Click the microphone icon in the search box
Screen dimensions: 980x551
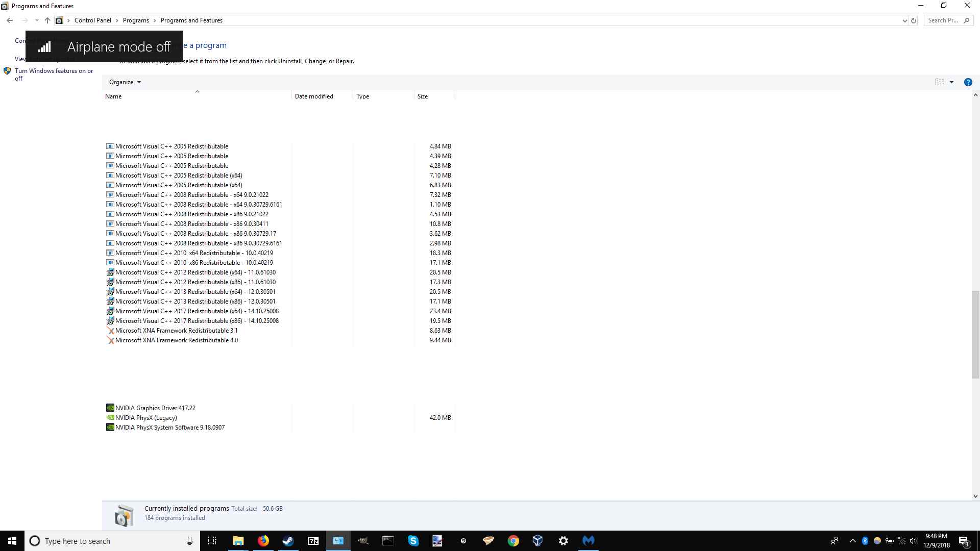coord(189,541)
